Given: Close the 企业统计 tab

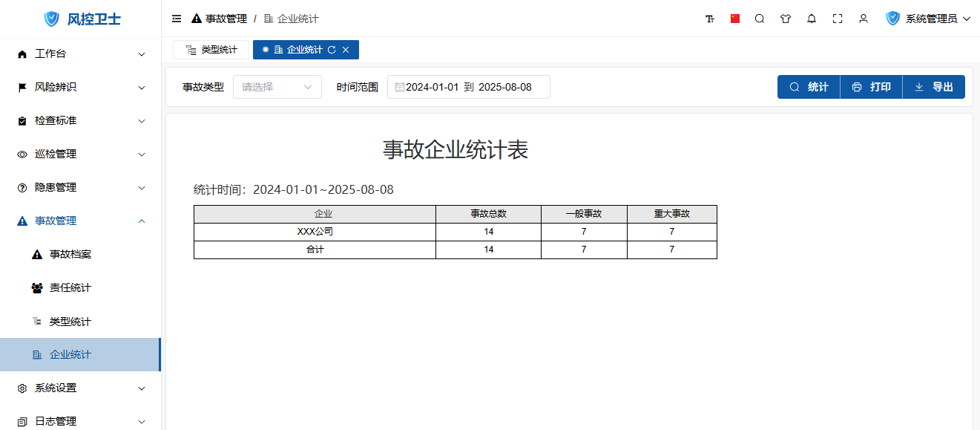Looking at the screenshot, I should coord(346,50).
